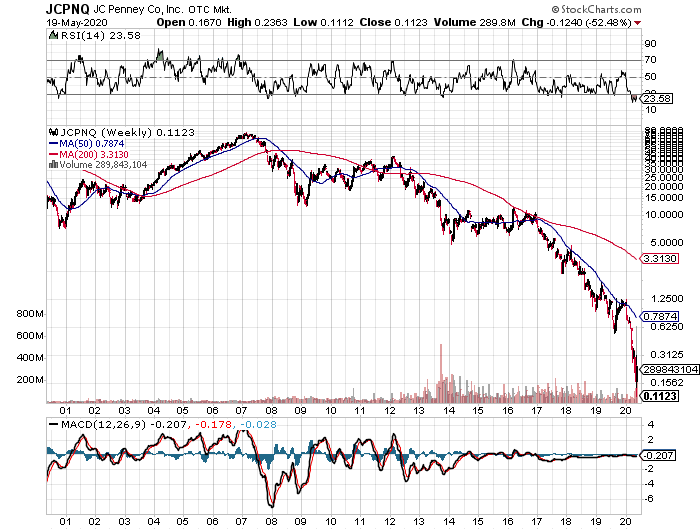
Task: Click the RSI 90 axis level label
Action: pyautogui.click(x=650, y=43)
